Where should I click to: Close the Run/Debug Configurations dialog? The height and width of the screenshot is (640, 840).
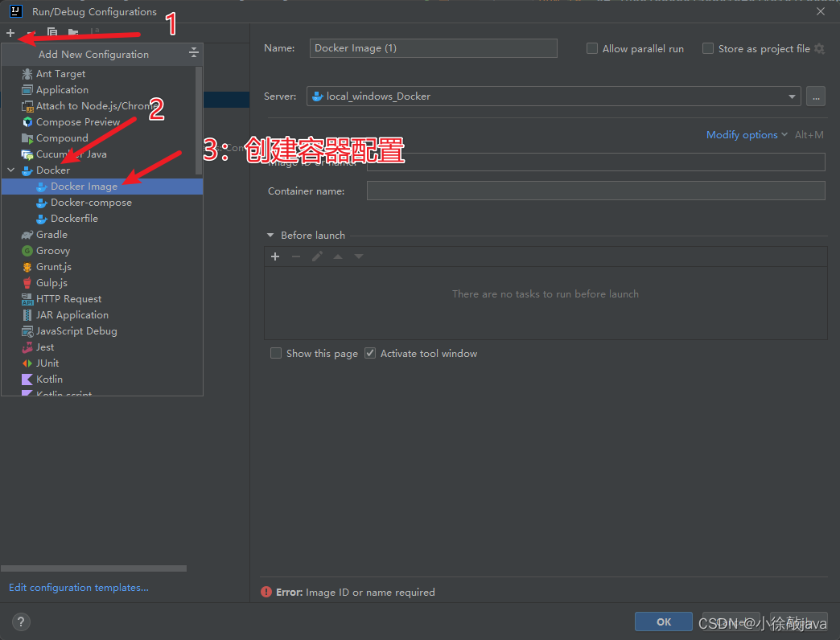pos(820,11)
